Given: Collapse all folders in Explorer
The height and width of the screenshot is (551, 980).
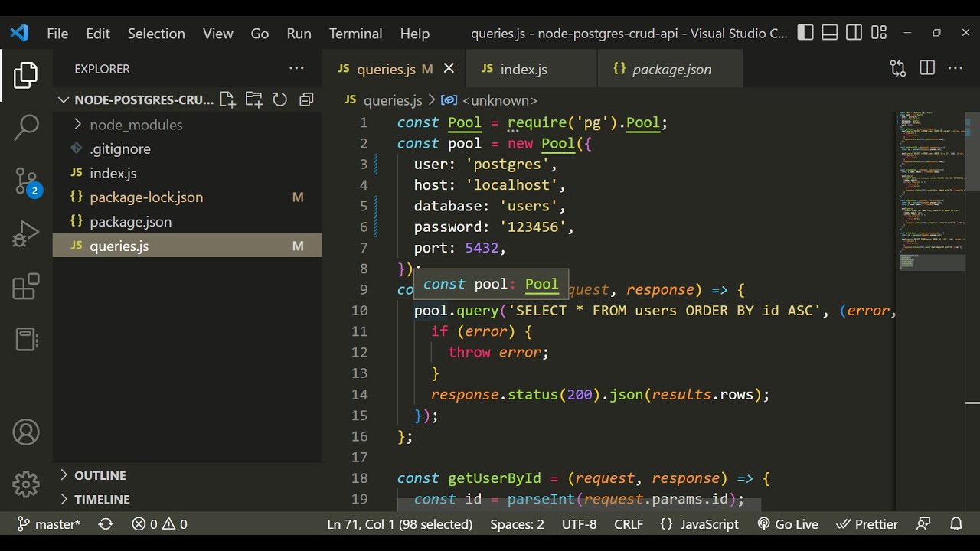Looking at the screenshot, I should pyautogui.click(x=306, y=99).
